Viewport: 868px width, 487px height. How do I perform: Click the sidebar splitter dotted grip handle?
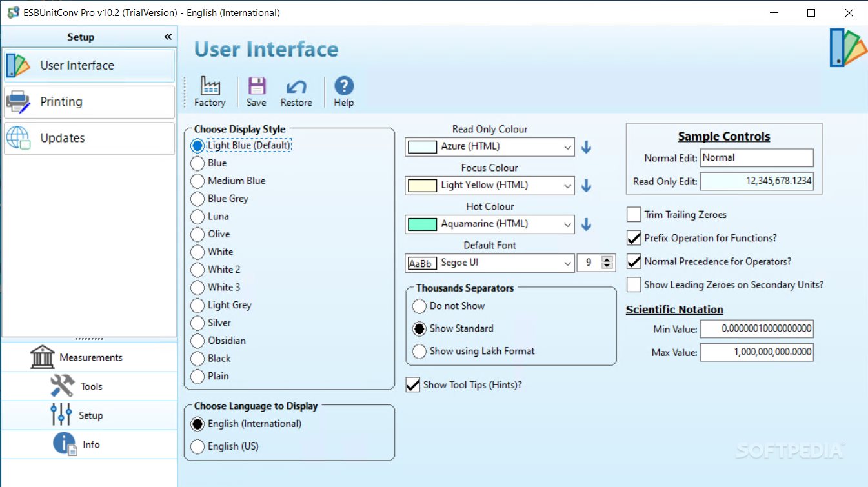(x=89, y=339)
